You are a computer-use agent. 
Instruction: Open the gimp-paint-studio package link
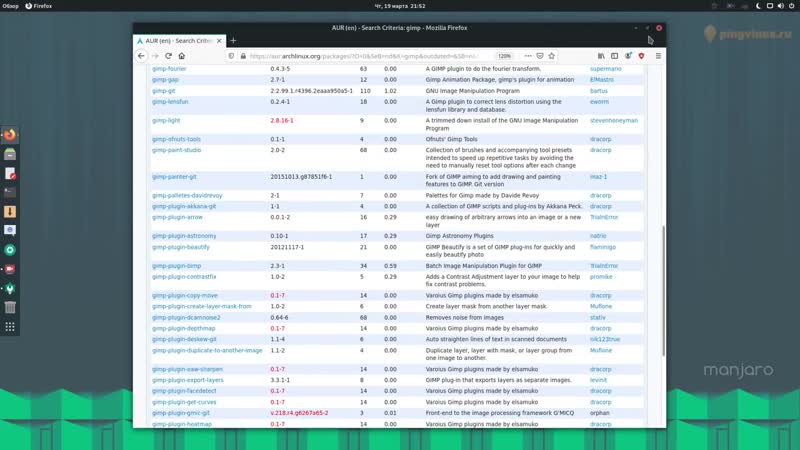click(x=177, y=150)
